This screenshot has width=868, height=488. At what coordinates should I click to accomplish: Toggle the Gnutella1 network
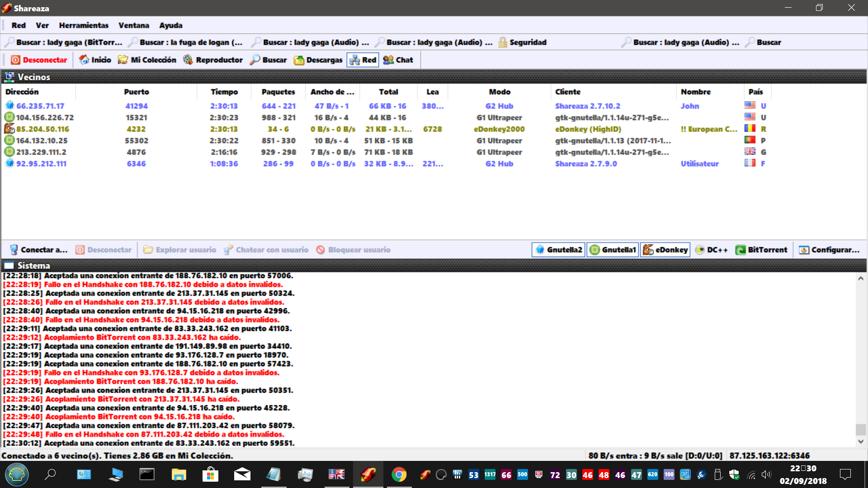click(613, 249)
